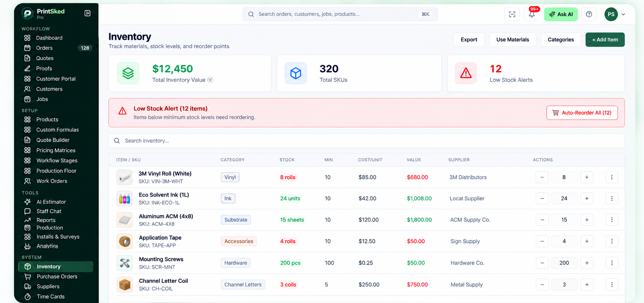Increase Channel Letter Coil stock quantity
Image resolution: width=644 pixels, height=303 pixels.
pyautogui.click(x=587, y=285)
